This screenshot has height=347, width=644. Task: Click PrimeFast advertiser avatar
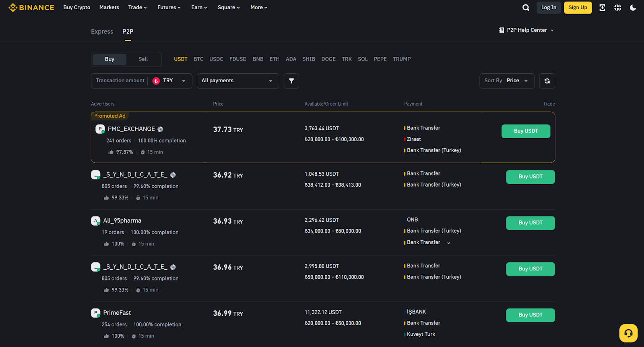(x=95, y=313)
